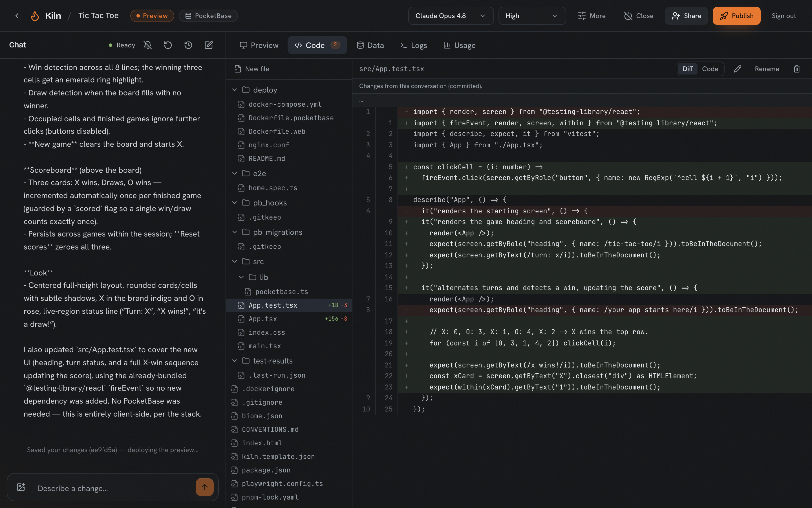Open the High effort dropdown
The image size is (812, 508).
pos(532,16)
